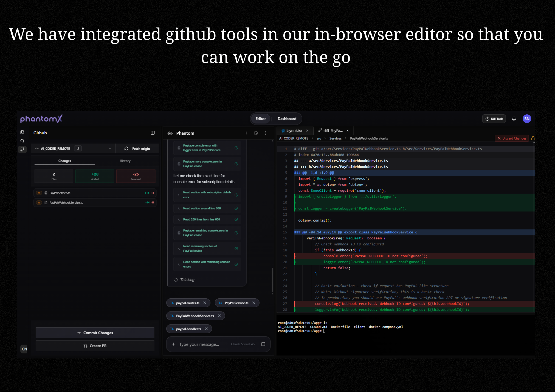The width and height of the screenshot is (555, 392).
Task: Open chat history using the clock icon
Action: point(256,133)
